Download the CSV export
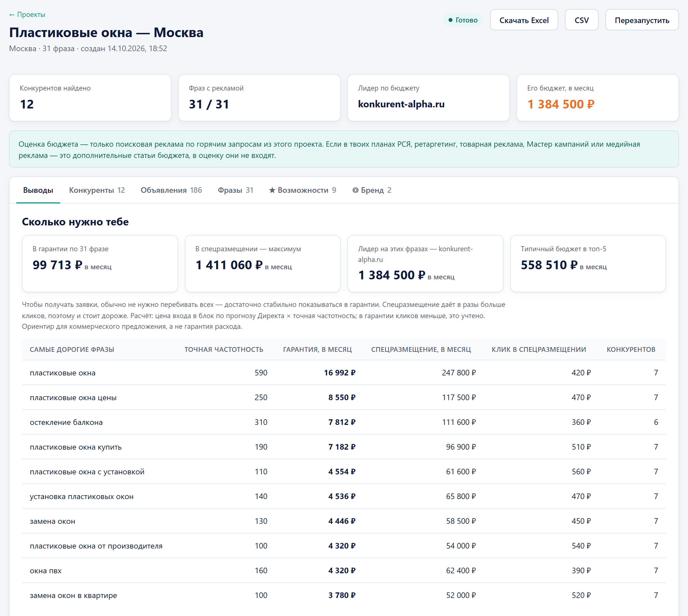 pos(581,20)
